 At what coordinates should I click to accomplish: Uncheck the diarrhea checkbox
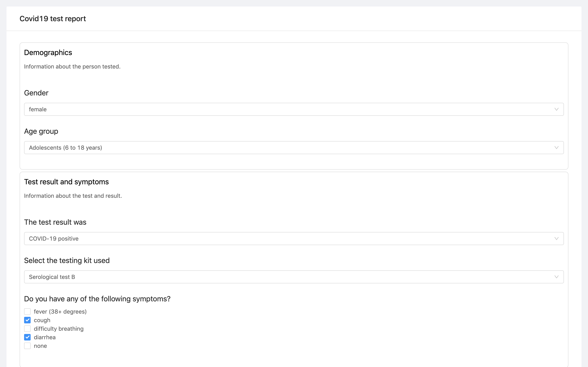click(27, 337)
